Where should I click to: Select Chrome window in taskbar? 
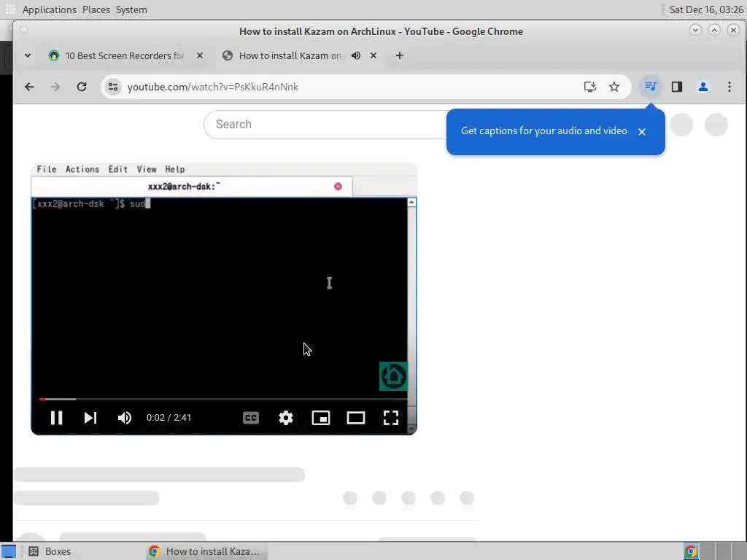[206, 551]
